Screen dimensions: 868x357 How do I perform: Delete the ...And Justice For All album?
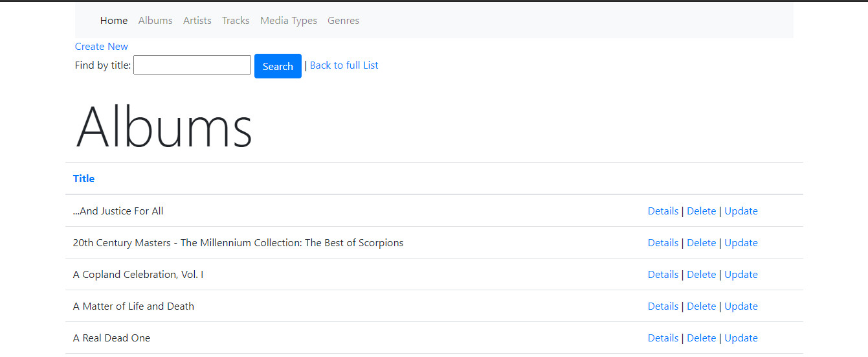tap(701, 211)
